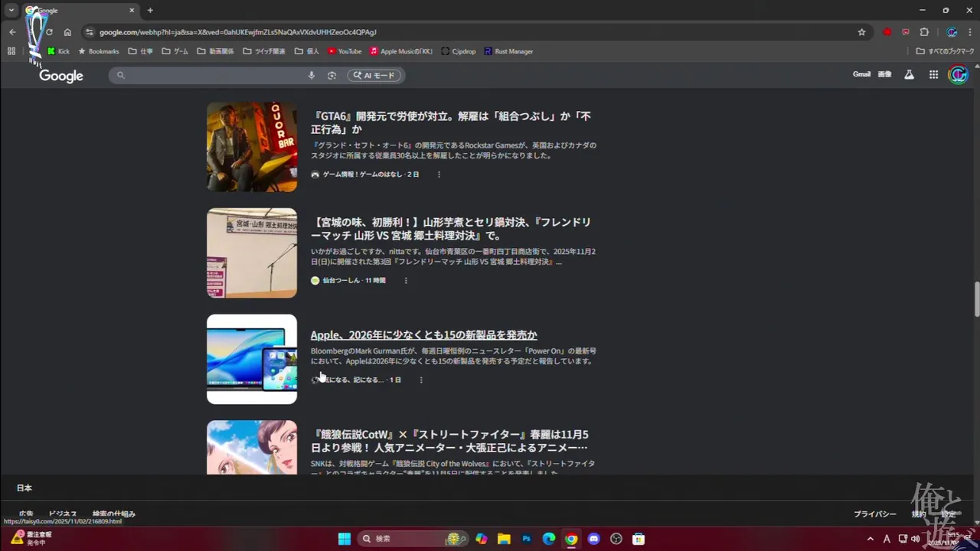Open the tab search dropdown arrow
The height and width of the screenshot is (551, 980).
pos(11,10)
